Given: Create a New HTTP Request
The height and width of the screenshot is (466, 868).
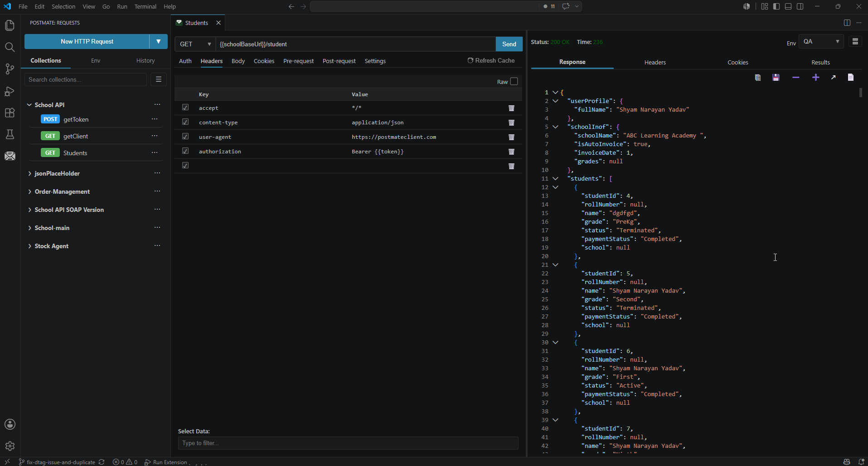Looking at the screenshot, I should coord(87,41).
